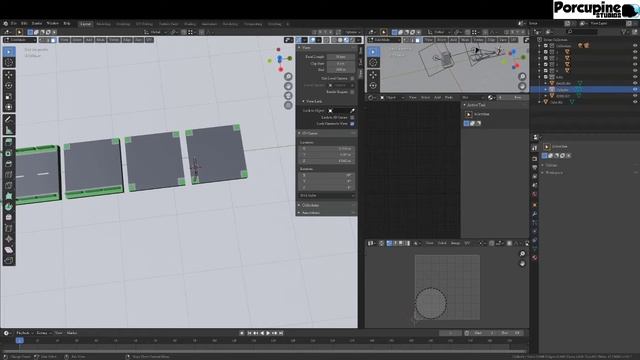Select the Cursor tool in main viewport toolbar
The width and height of the screenshot is (640, 360).
(9, 62)
